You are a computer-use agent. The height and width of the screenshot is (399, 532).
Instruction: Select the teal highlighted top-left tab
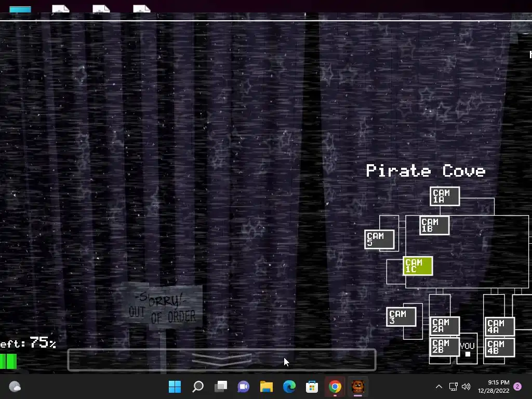pyautogui.click(x=20, y=9)
